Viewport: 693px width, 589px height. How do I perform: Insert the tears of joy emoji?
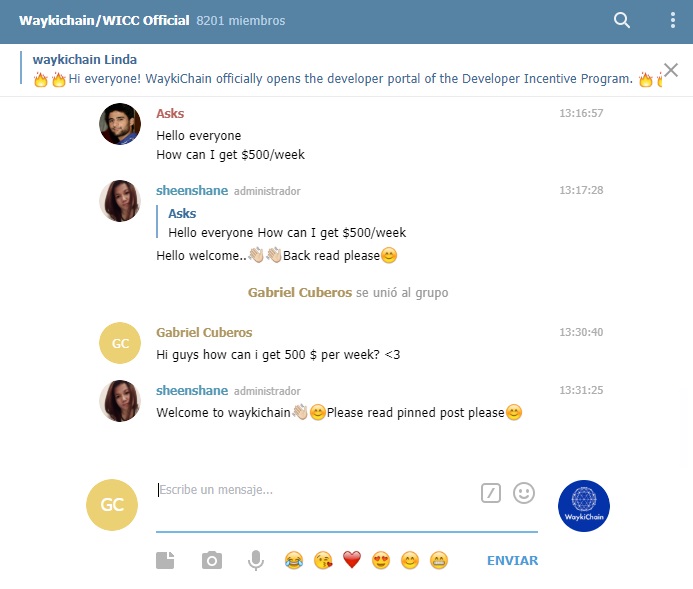[x=294, y=560]
